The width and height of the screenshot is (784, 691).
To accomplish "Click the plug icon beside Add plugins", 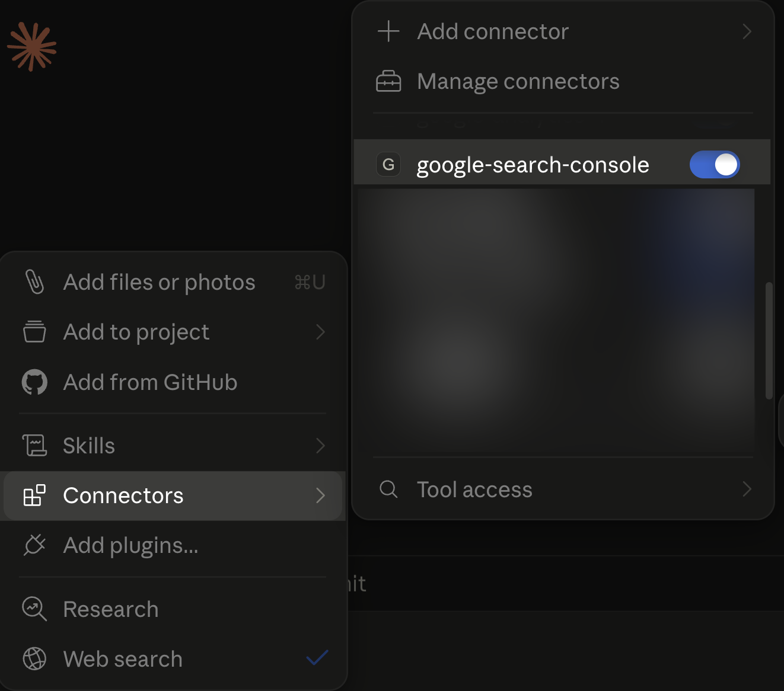I will coord(34,545).
